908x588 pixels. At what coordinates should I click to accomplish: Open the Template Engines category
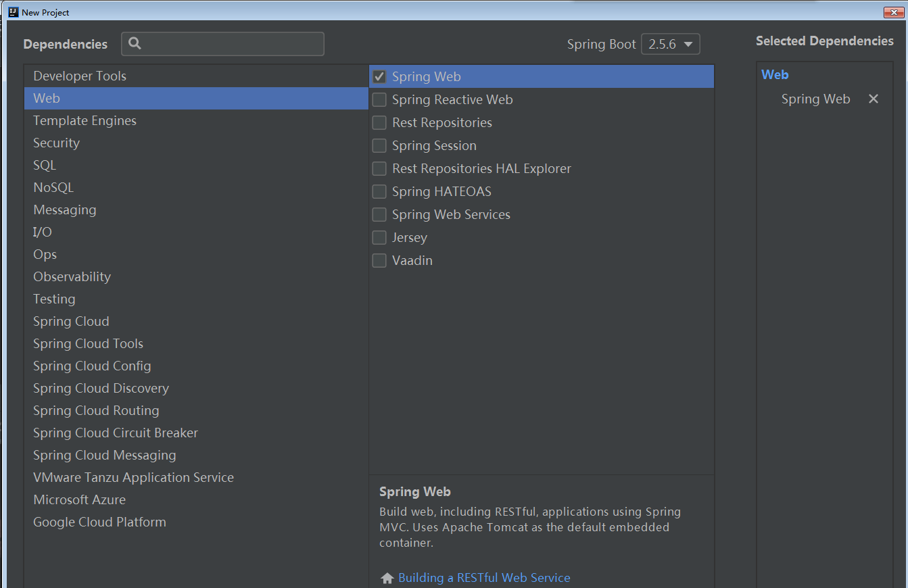(196, 120)
